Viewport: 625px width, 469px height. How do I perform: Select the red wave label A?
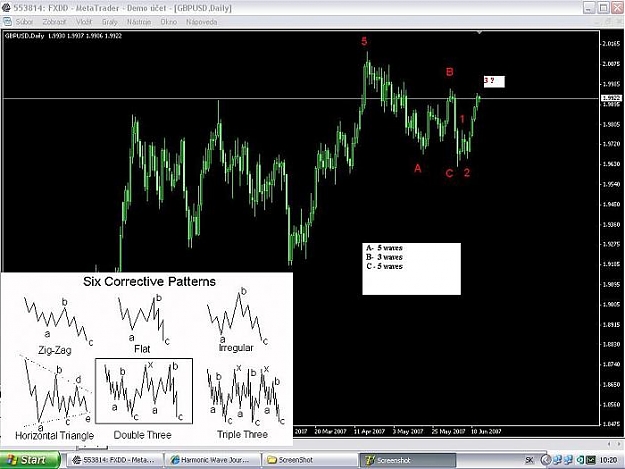(417, 169)
